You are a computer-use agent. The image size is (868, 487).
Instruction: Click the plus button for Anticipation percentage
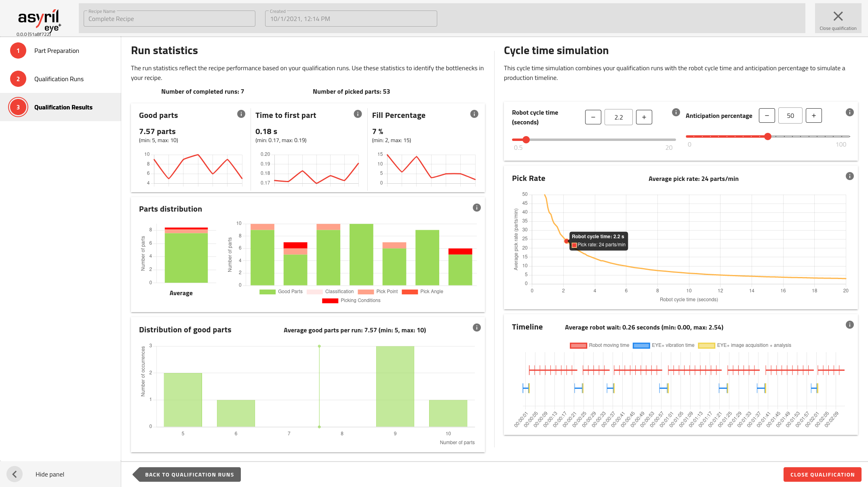tap(814, 115)
